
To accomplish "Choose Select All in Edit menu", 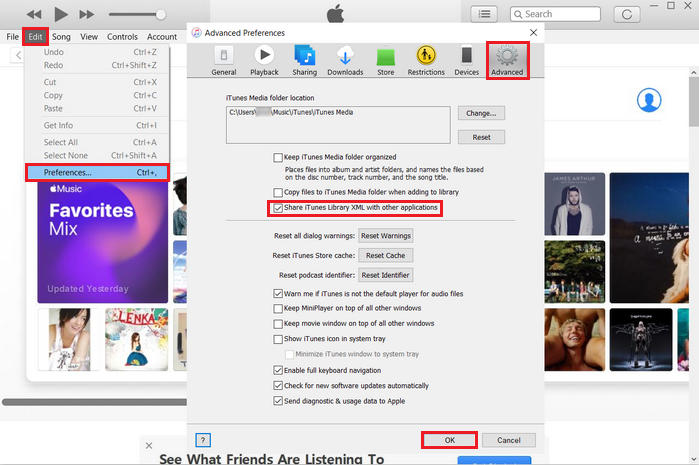I will pyautogui.click(x=98, y=142).
